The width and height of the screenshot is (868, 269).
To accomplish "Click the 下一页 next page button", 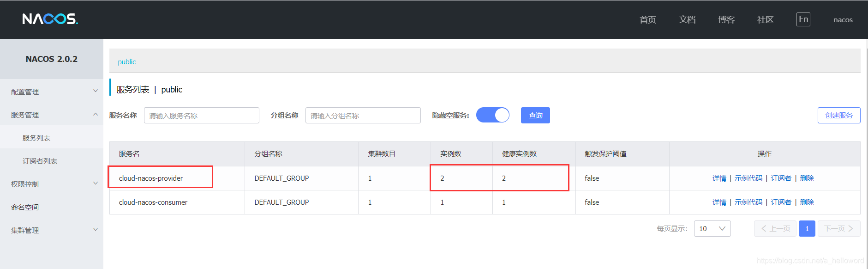I will point(839,229).
